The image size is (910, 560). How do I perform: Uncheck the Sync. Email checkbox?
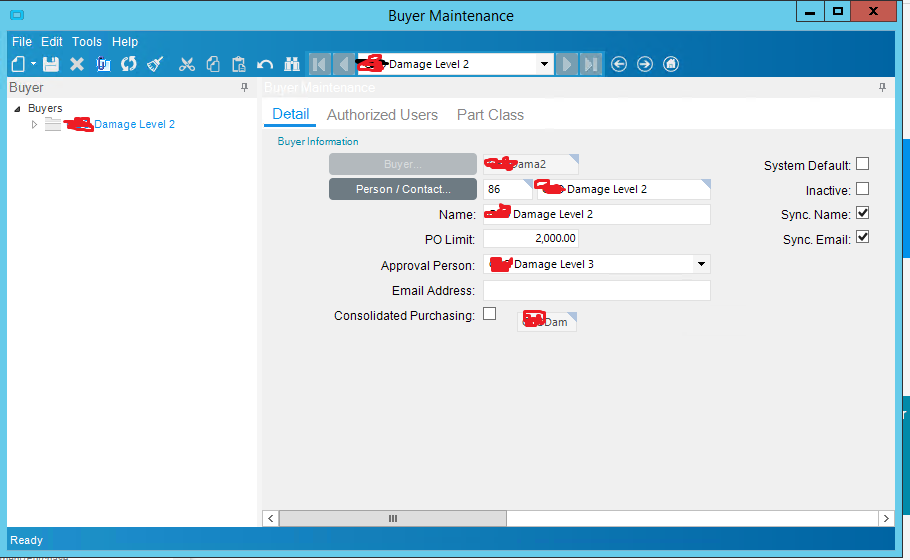click(x=863, y=237)
